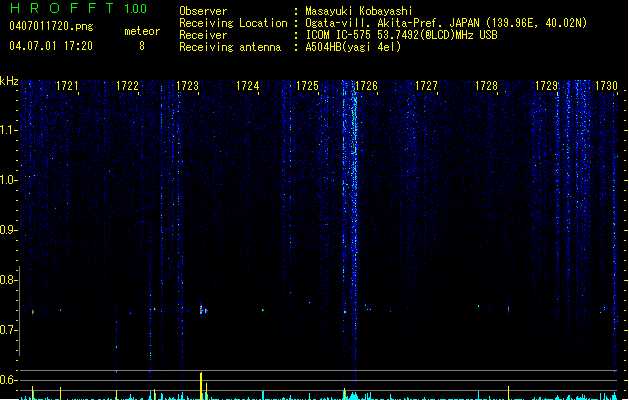The image size is (629, 400).
Task: Click the 1724 time marker
Action: coord(248,86)
